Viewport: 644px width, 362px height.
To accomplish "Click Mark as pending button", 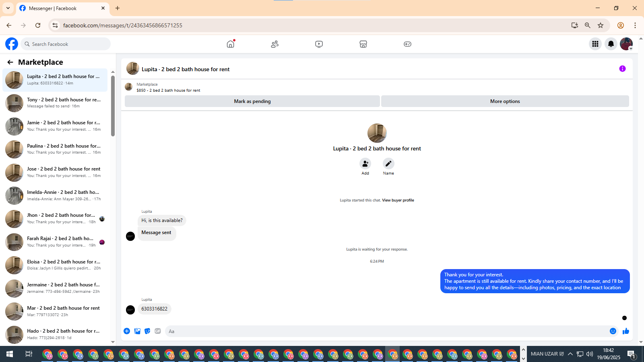I will [x=252, y=101].
